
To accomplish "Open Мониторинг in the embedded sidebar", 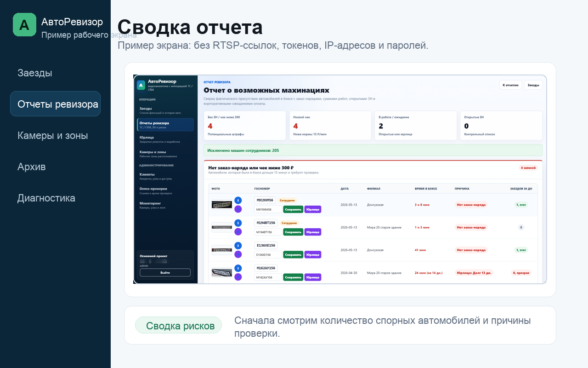I will point(165,205).
